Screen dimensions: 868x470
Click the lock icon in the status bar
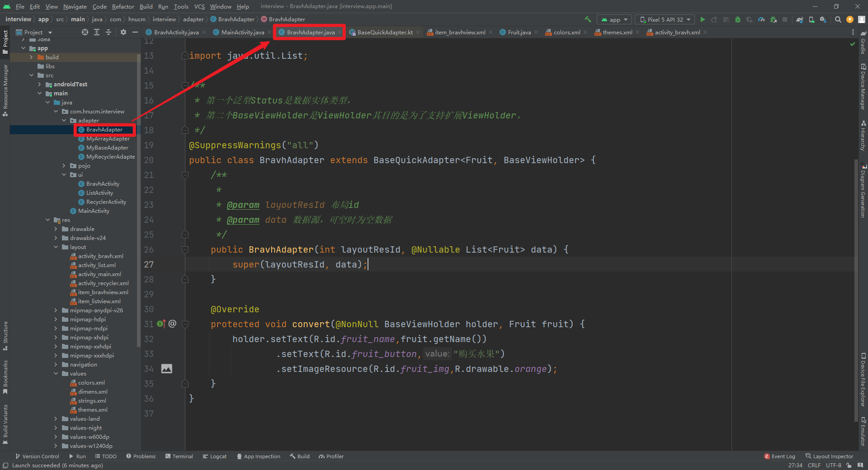pos(849,465)
